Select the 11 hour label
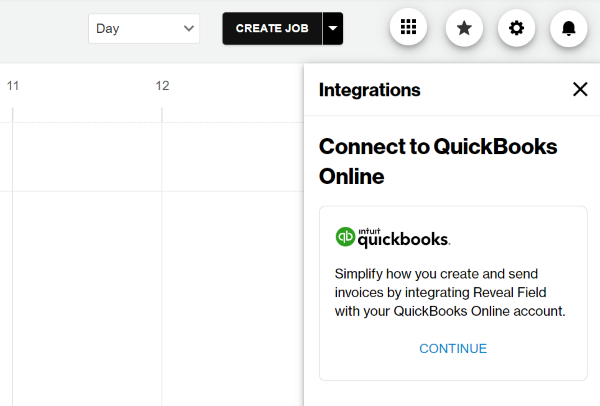The height and width of the screenshot is (406, 600). coord(13,86)
